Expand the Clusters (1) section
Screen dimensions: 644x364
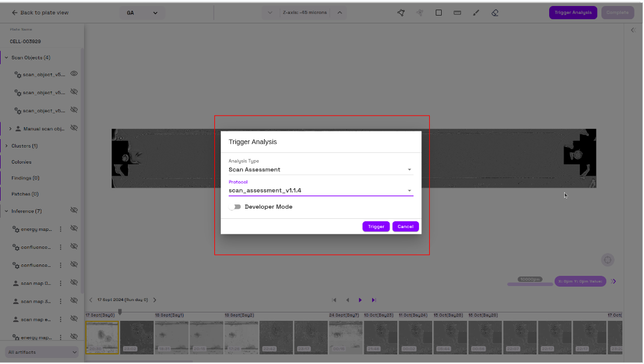pyautogui.click(x=6, y=146)
